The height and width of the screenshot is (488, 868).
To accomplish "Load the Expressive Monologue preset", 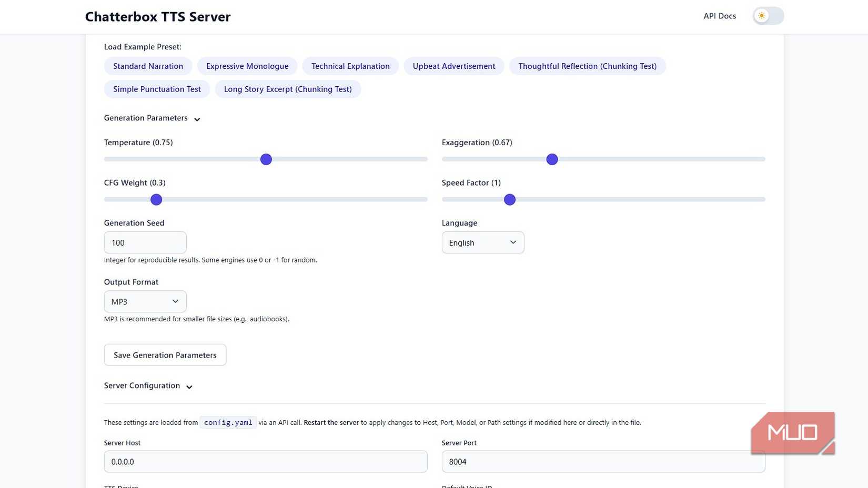I will click(247, 66).
